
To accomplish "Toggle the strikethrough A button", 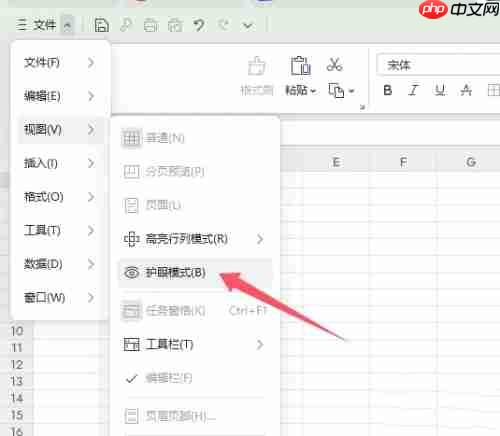I will [466, 90].
